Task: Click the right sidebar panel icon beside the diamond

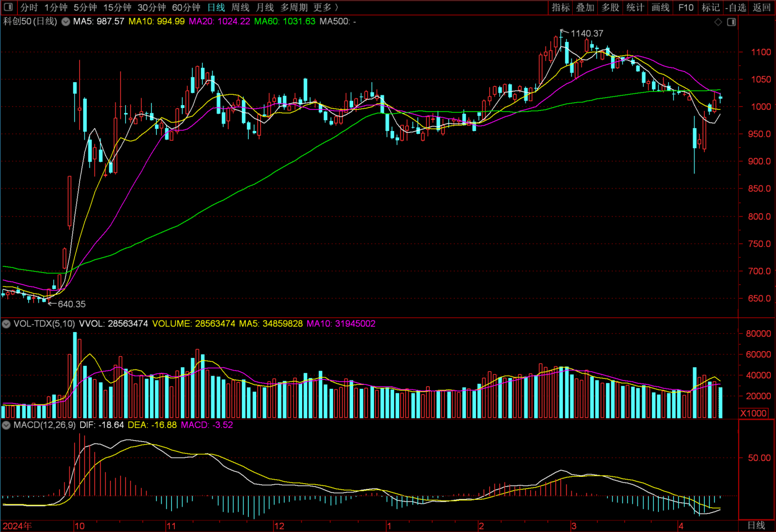Action: point(731,22)
